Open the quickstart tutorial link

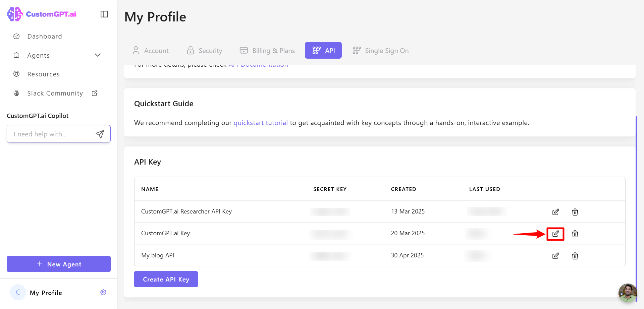pos(261,123)
